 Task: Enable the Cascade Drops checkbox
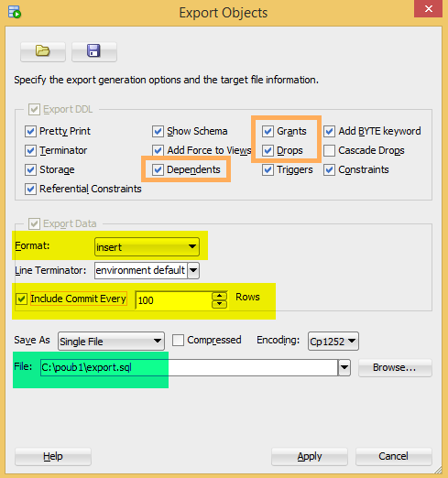(x=329, y=150)
